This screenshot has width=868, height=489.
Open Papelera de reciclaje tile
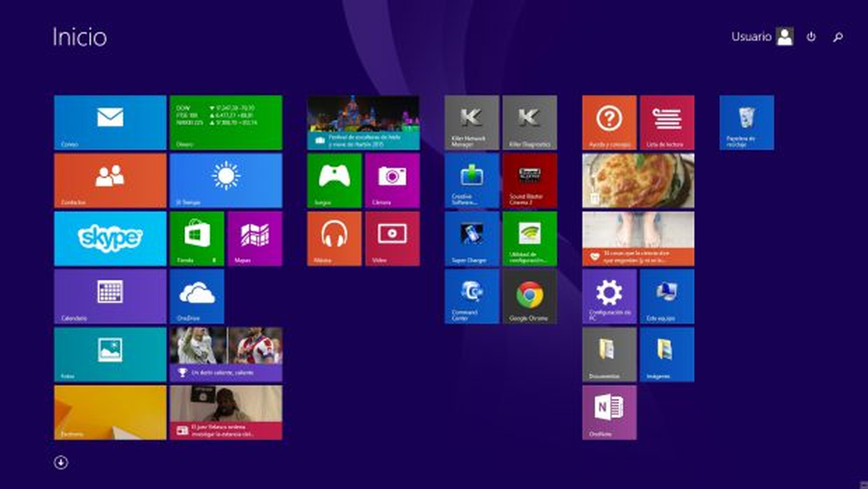pyautogui.click(x=746, y=122)
